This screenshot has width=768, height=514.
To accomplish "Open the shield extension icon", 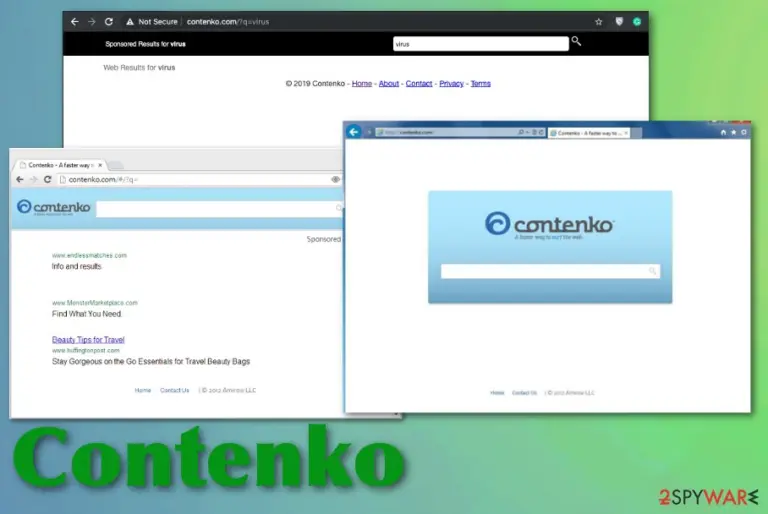I will tap(619, 22).
